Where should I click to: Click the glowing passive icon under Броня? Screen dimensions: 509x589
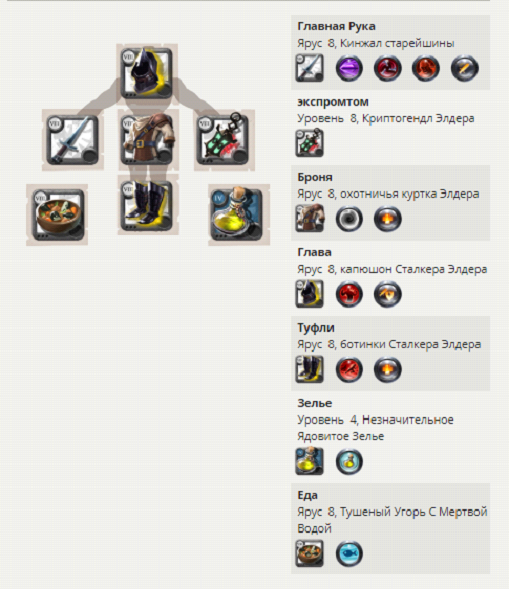(x=387, y=219)
